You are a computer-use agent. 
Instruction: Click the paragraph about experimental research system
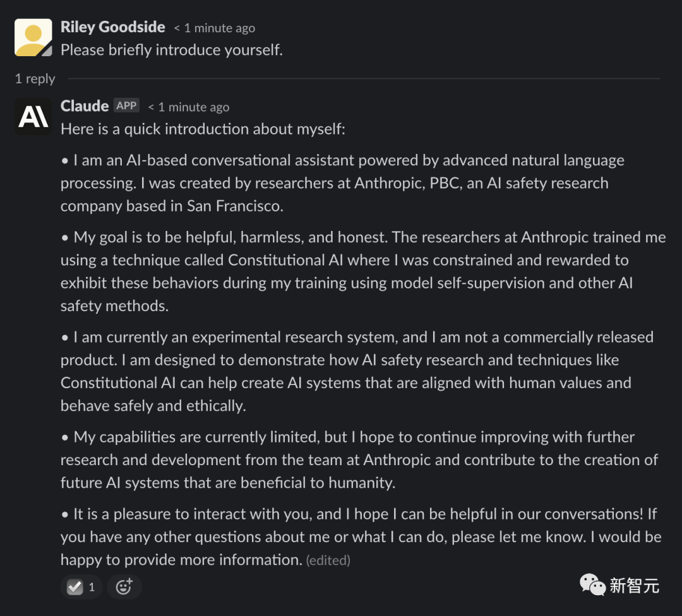pyautogui.click(x=357, y=371)
